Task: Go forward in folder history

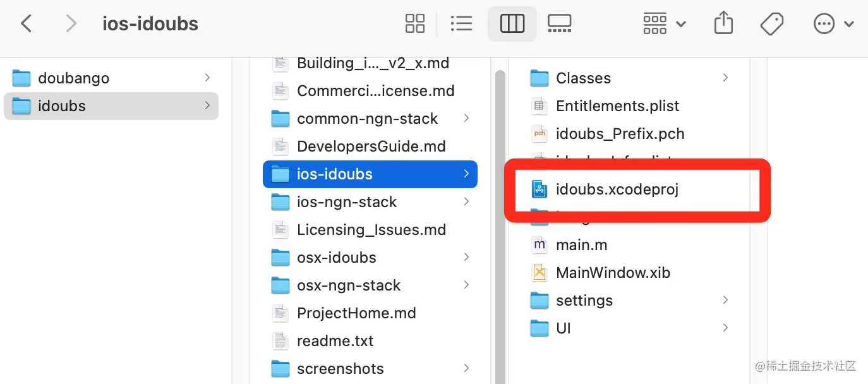Action: 71,24
